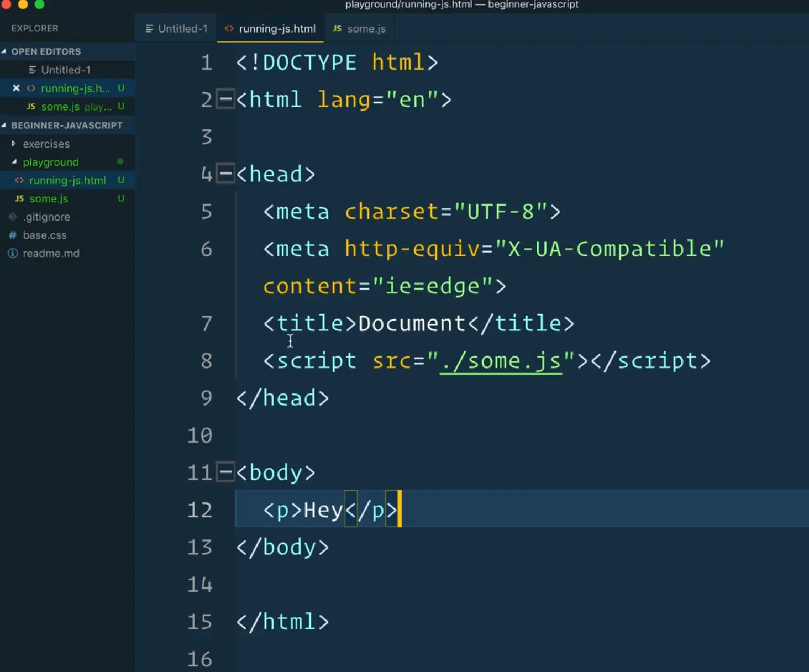Image resolution: width=809 pixels, height=672 pixels.
Task: Collapse the body tag fold on line 11
Action: [x=225, y=473]
